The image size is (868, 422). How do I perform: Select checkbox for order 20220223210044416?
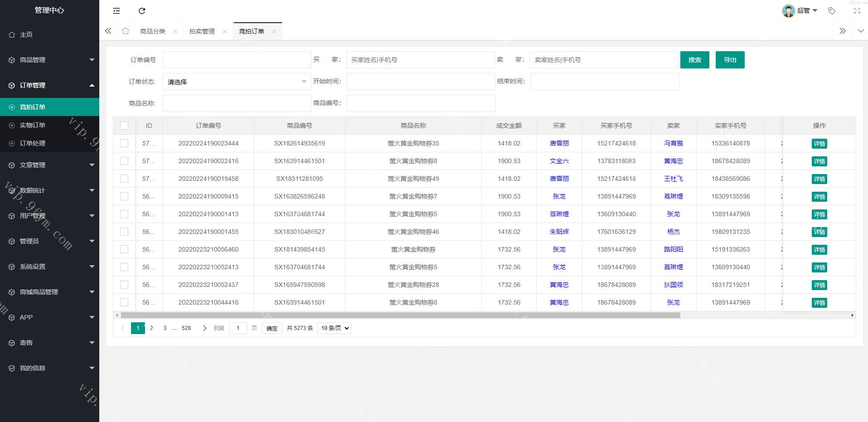124,302
